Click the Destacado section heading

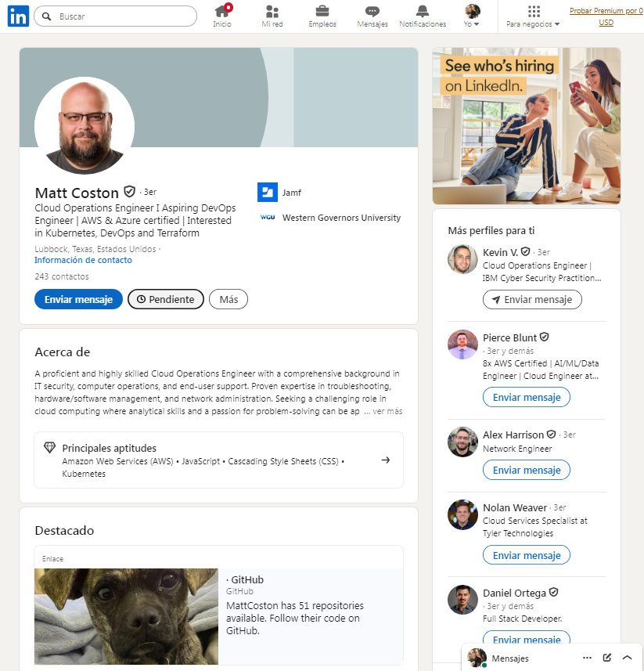pyautogui.click(x=64, y=530)
